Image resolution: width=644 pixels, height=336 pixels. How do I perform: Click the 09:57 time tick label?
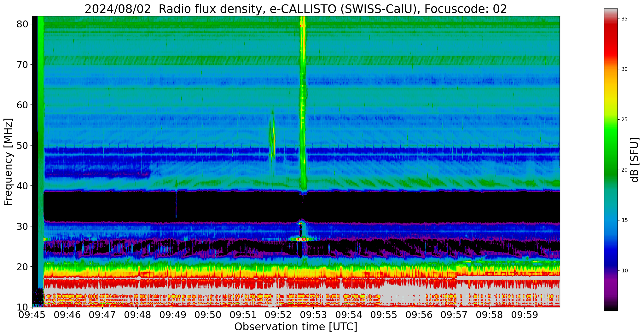454,315
